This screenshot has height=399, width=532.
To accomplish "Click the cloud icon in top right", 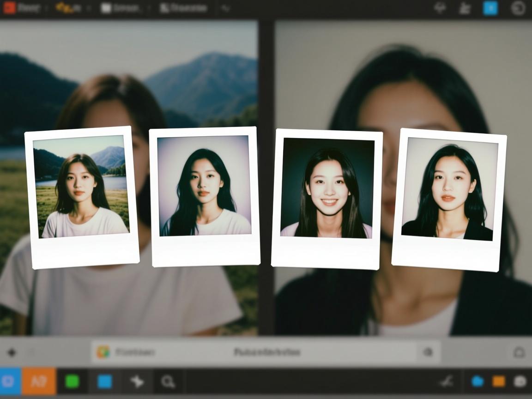I will pos(441,8).
